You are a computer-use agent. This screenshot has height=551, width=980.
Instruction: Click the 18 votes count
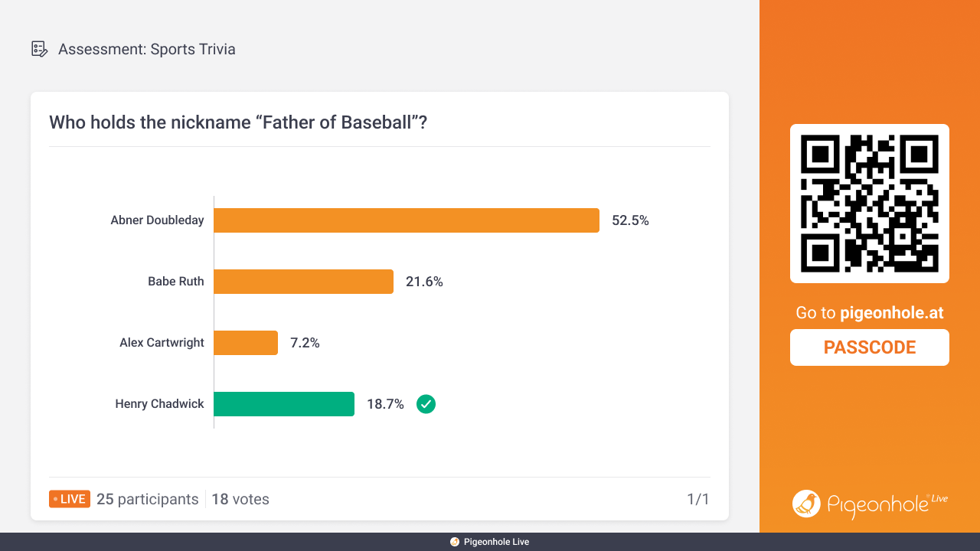pyautogui.click(x=240, y=499)
